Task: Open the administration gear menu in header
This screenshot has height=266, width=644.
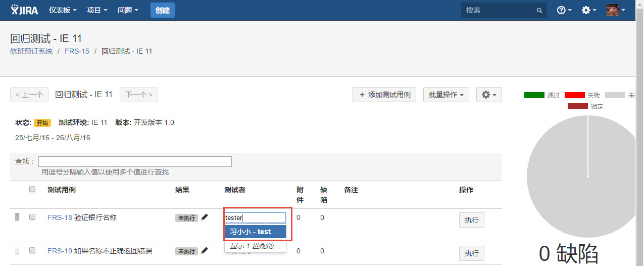Action: tap(589, 10)
